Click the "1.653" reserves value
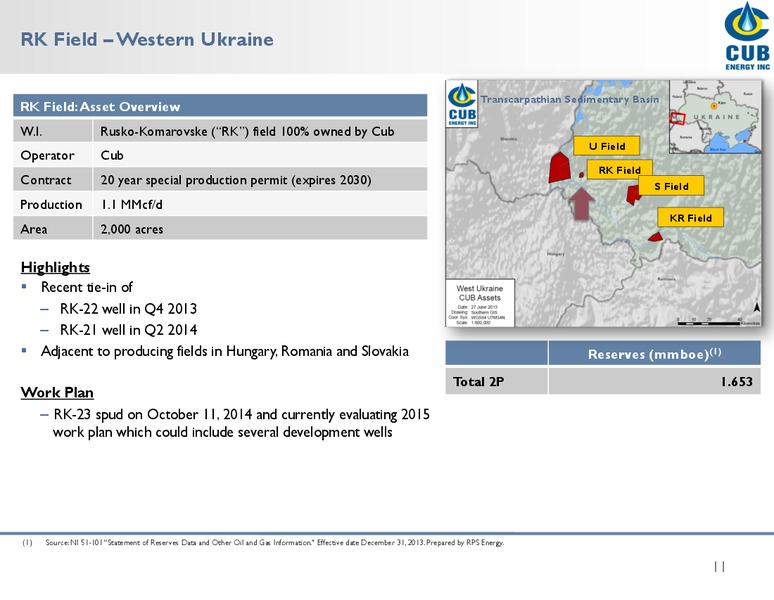 click(x=736, y=381)
